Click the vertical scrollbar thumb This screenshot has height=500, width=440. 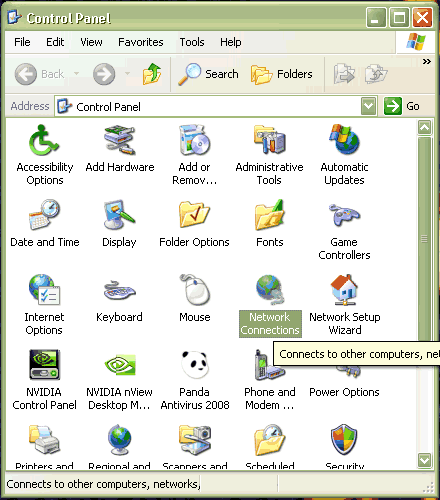[x=425, y=239]
